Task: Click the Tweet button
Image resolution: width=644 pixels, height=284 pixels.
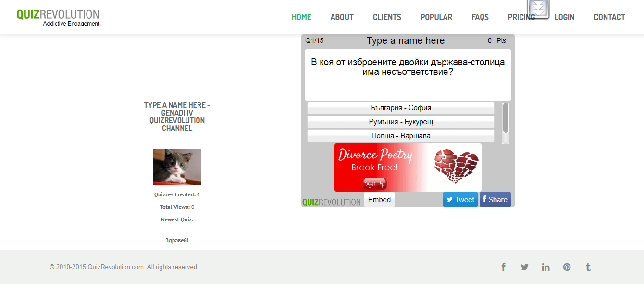Action: [x=460, y=200]
